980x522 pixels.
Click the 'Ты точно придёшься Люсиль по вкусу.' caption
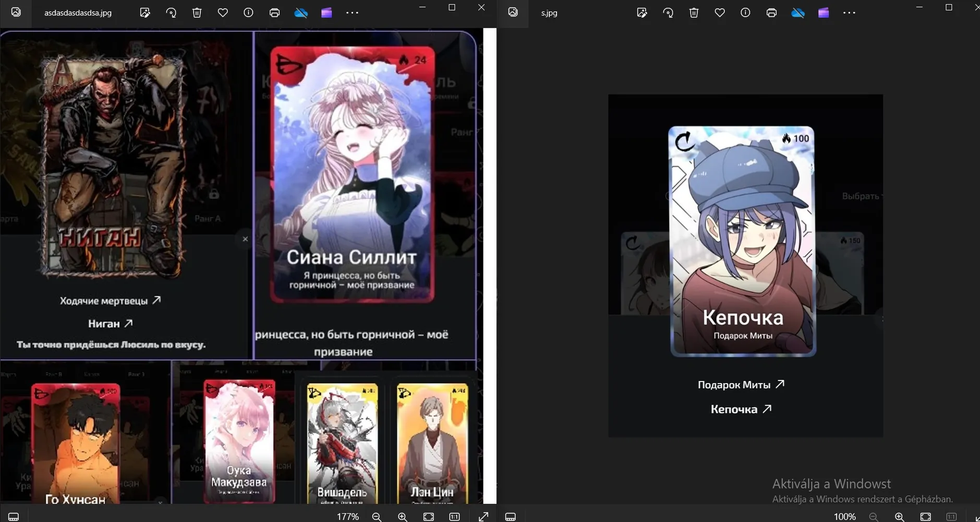click(111, 345)
